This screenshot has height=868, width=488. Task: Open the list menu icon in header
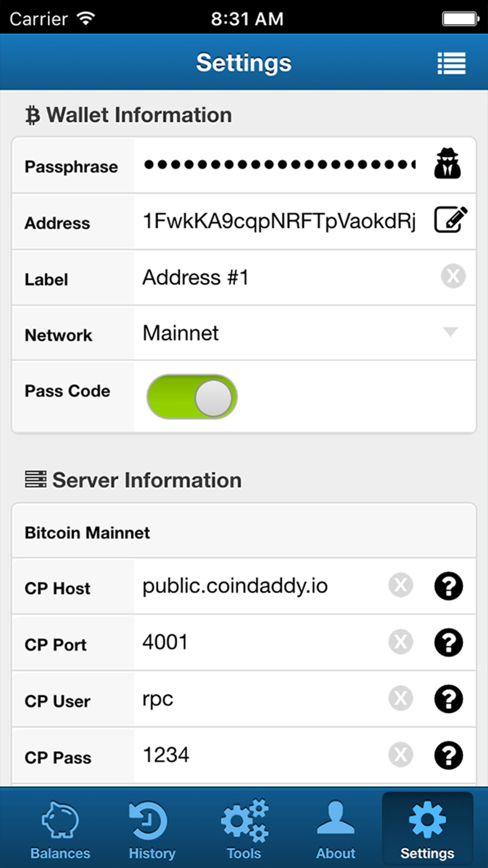pyautogui.click(x=451, y=63)
